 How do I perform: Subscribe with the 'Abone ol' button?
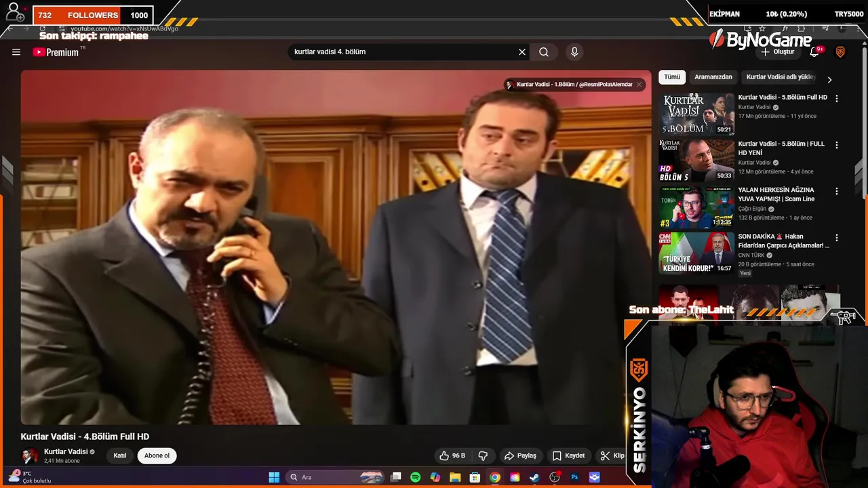coord(157,455)
